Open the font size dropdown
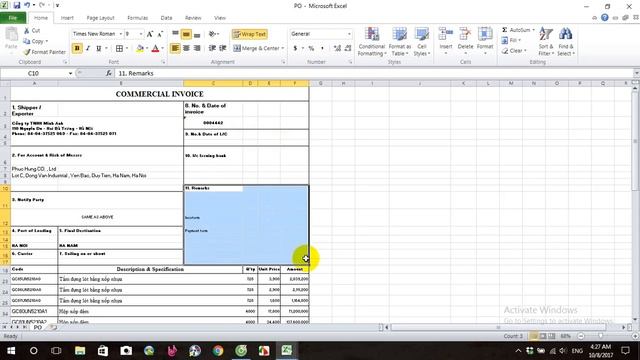 point(141,34)
